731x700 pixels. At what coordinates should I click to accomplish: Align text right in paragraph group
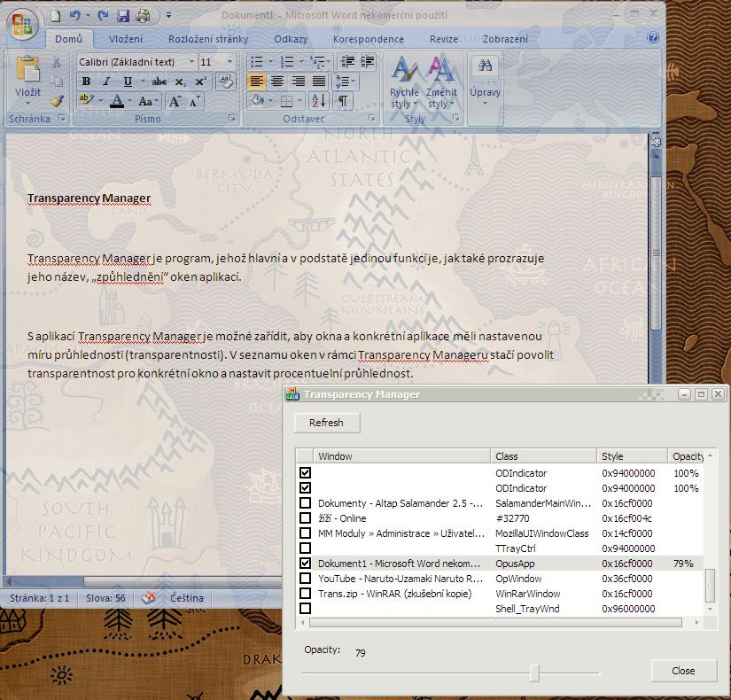(x=299, y=82)
